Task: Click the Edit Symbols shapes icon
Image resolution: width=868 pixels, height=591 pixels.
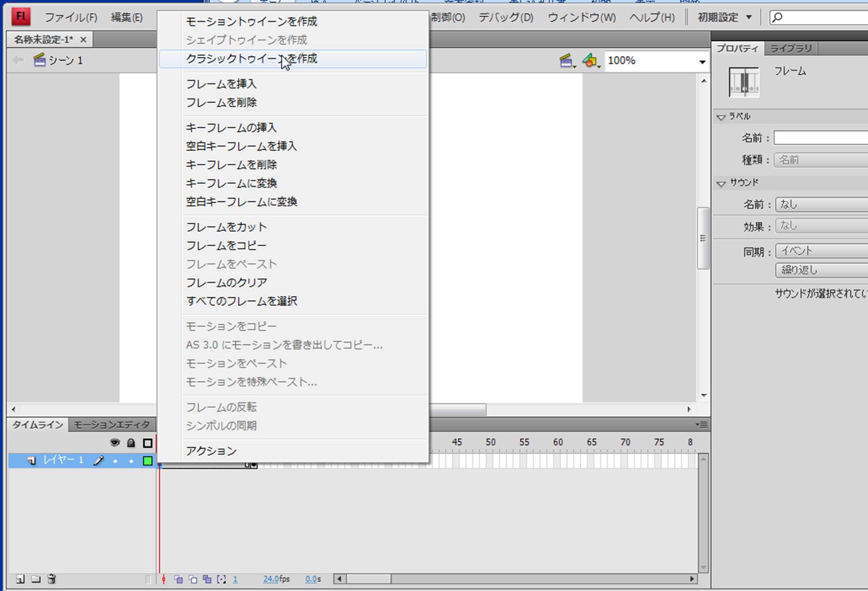Action: 590,61
